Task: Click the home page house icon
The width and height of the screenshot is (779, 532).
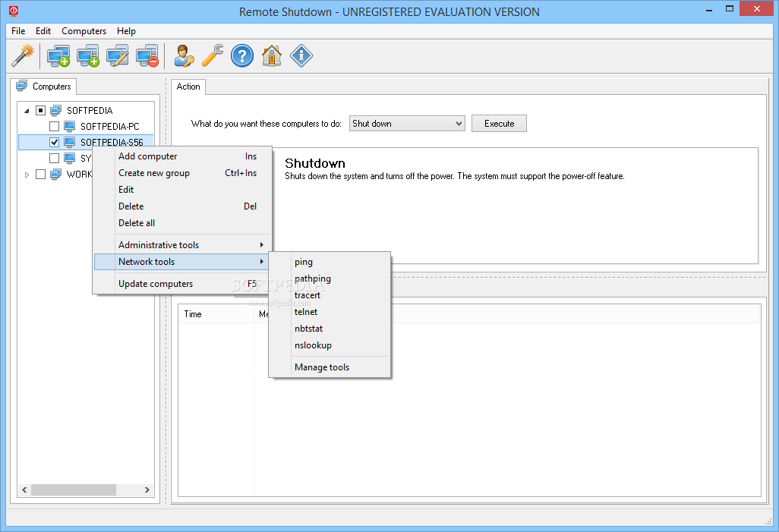Action: pos(272,55)
